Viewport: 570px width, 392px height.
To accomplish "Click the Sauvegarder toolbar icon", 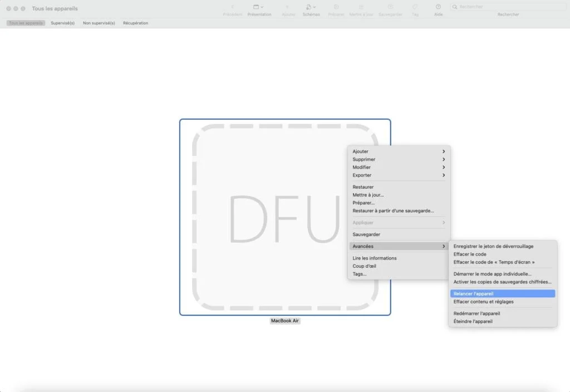I will 390,8.
